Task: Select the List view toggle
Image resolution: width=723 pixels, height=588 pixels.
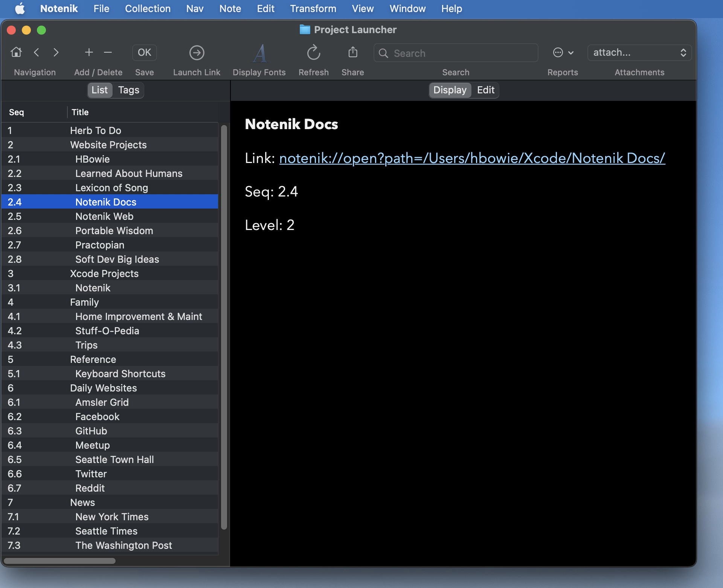Action: click(99, 90)
